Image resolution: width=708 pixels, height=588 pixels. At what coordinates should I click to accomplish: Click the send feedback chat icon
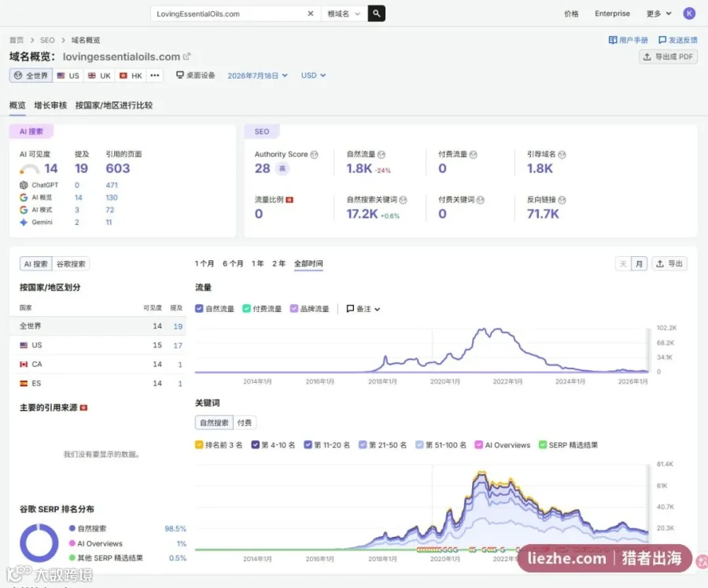[x=662, y=40]
